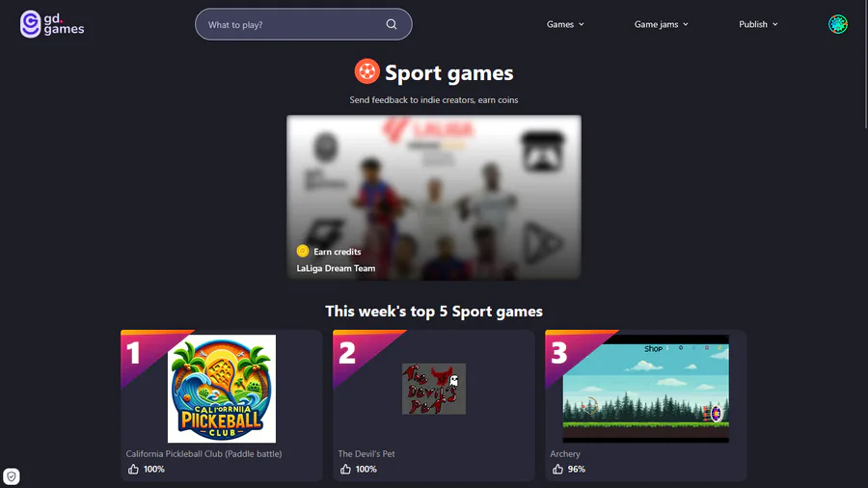Click thumbs-up icon on California Pickleball Club
This screenshot has width=868, height=488.
pos(133,469)
